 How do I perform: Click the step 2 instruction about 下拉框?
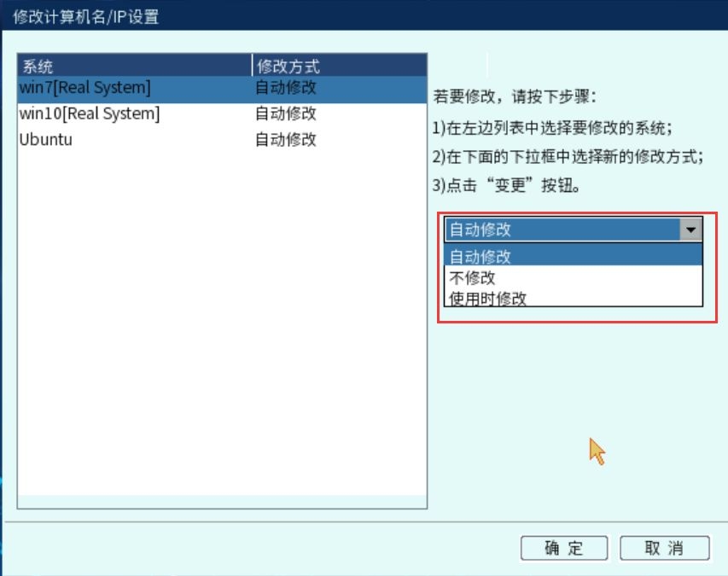(x=568, y=156)
